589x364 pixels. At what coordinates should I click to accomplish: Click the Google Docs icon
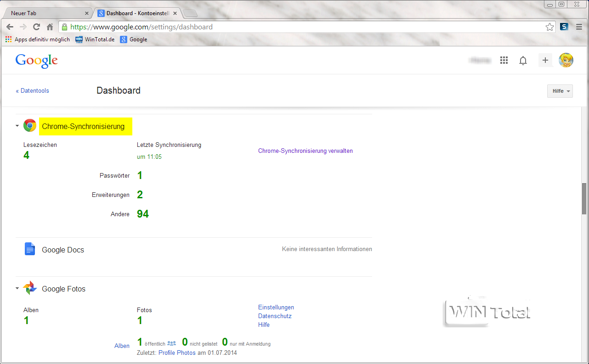tap(30, 249)
